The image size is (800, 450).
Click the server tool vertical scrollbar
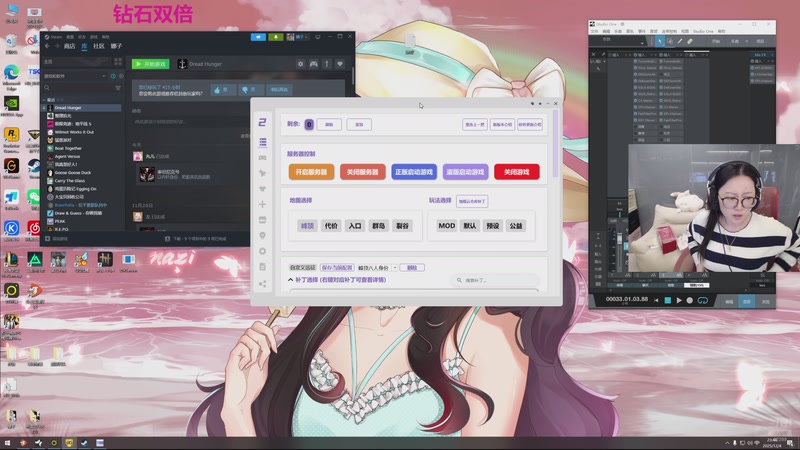(x=555, y=143)
